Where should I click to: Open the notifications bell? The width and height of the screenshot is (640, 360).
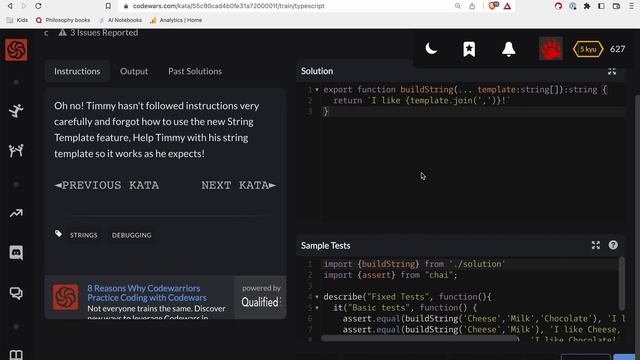point(509,49)
